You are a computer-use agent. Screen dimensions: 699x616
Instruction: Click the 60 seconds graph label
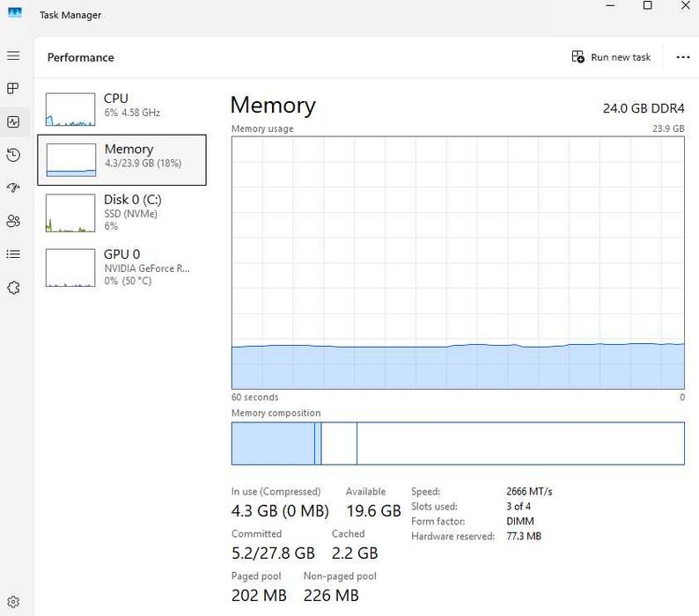[255, 397]
